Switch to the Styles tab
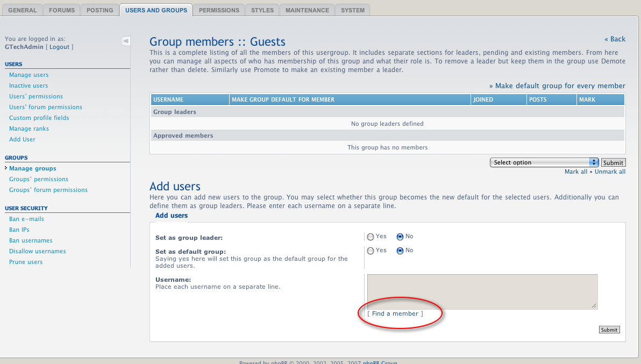Image resolution: width=641 pixels, height=364 pixels. [x=262, y=10]
